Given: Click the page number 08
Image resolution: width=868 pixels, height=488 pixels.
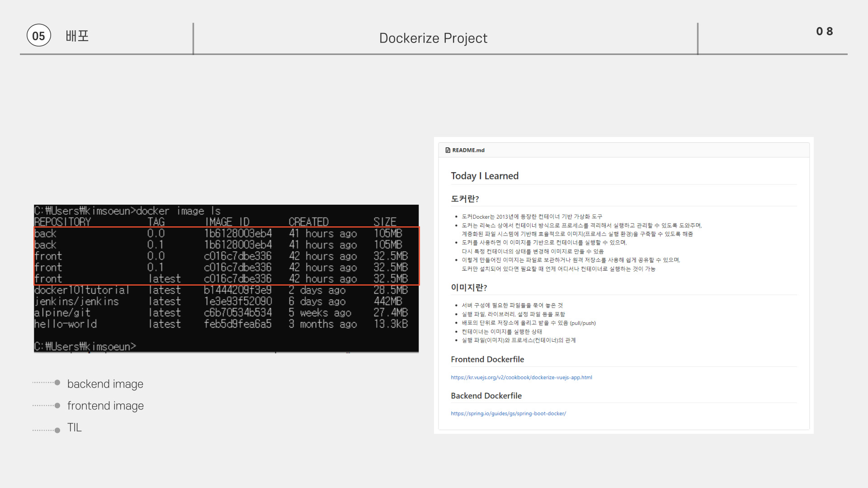Looking at the screenshot, I should [x=825, y=31].
